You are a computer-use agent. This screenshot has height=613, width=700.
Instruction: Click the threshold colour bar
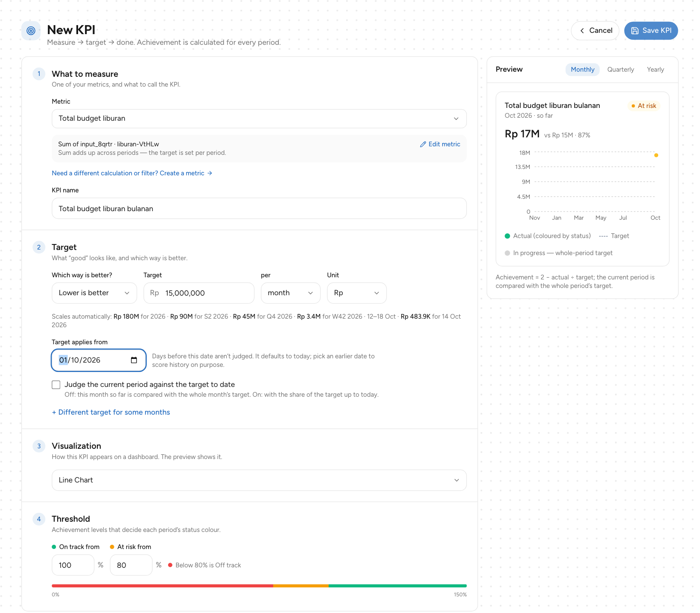pyautogui.click(x=259, y=586)
